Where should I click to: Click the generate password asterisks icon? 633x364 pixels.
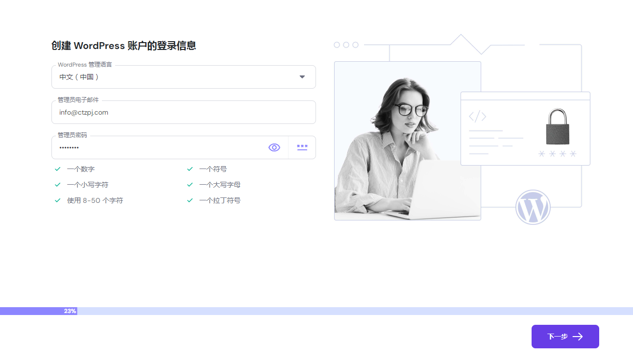(302, 147)
